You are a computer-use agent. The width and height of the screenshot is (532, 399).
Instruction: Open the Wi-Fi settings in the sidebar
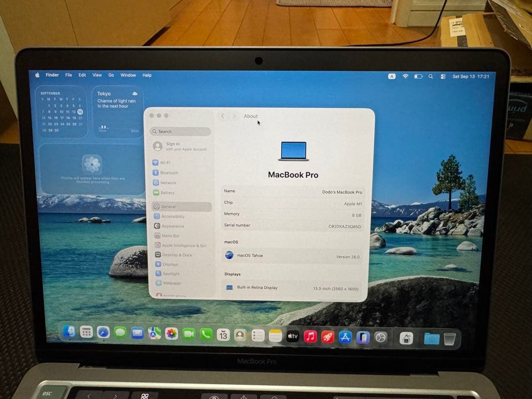coord(165,163)
